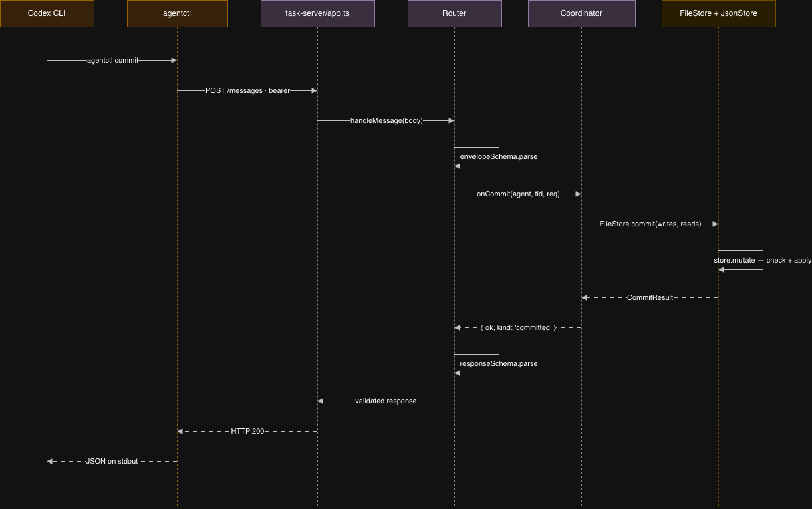Select the Codex CLI participant box
The width and height of the screenshot is (812, 509).
pyautogui.click(x=47, y=13)
